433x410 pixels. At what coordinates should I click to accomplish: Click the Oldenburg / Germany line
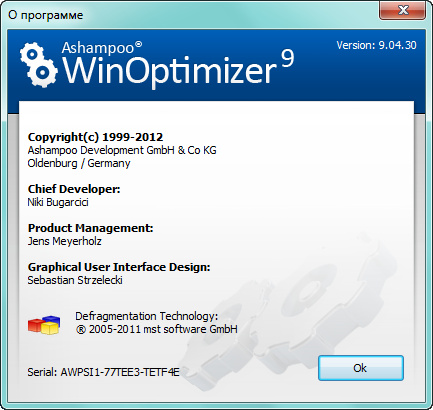click(79, 163)
